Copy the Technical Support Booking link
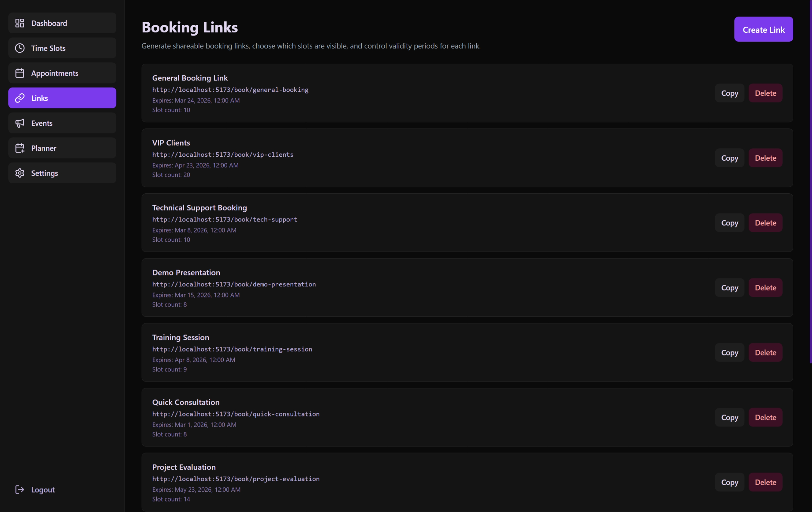The height and width of the screenshot is (512, 812). (729, 223)
